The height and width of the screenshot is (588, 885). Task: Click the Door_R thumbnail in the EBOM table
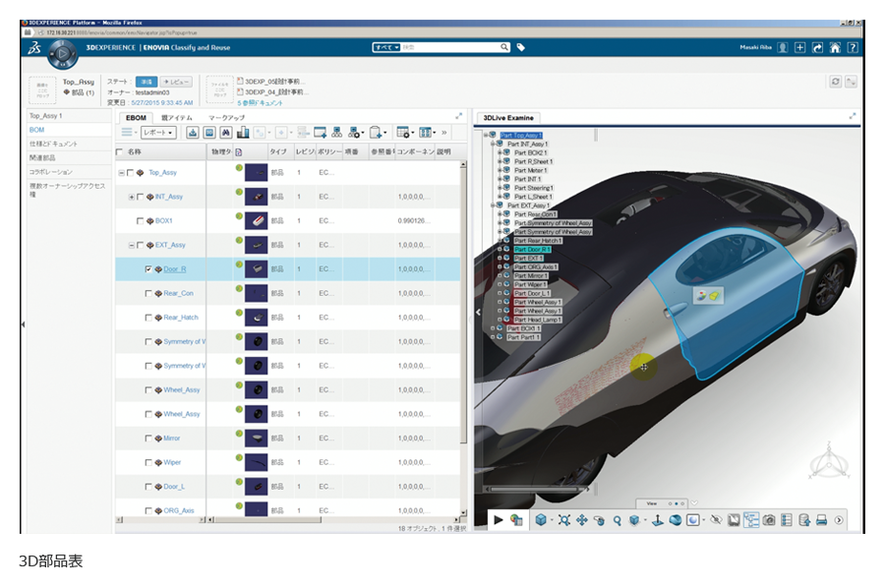coord(257,269)
